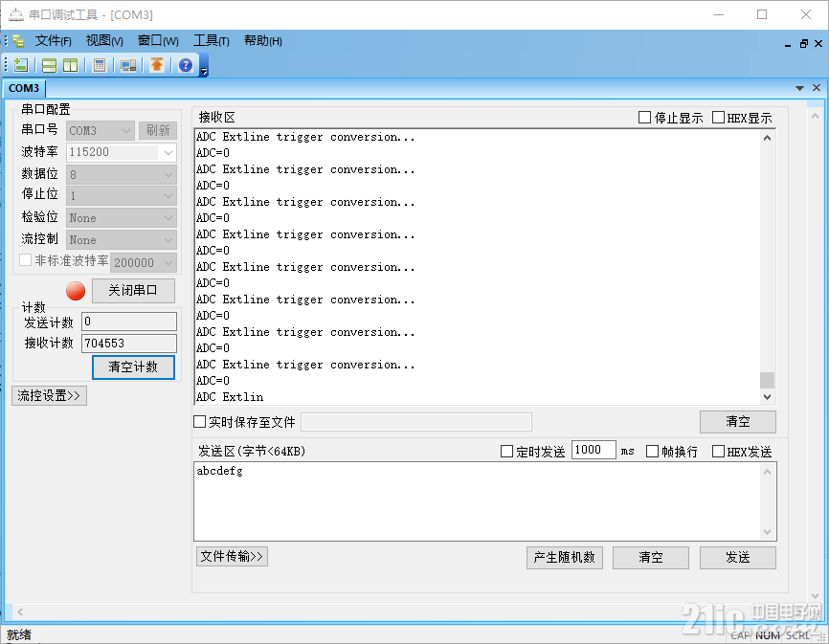Click the 清空计数 button

click(x=133, y=366)
